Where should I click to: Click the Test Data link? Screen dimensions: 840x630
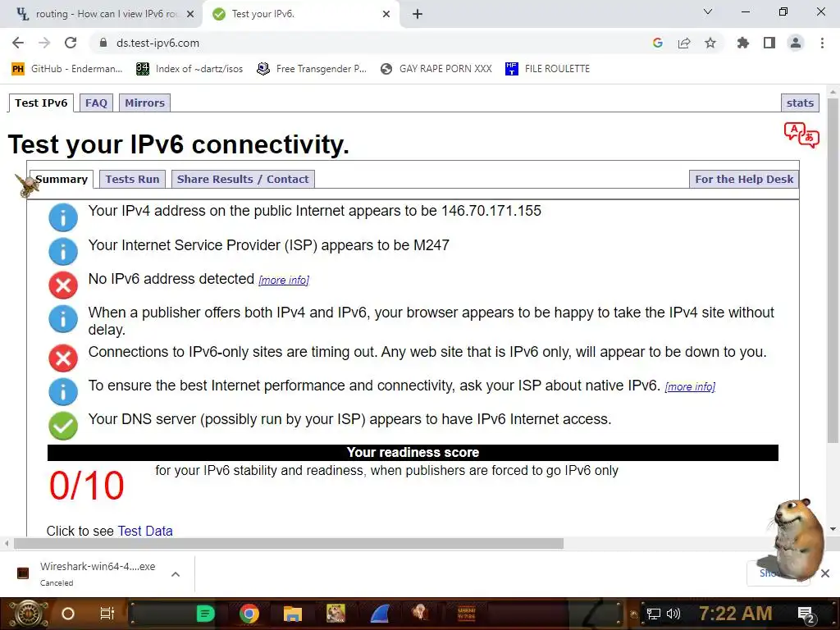145,531
